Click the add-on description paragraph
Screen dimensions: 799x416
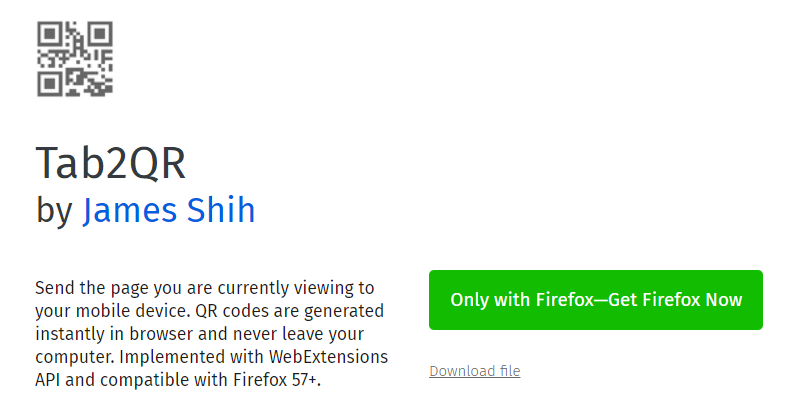pyautogui.click(x=211, y=334)
